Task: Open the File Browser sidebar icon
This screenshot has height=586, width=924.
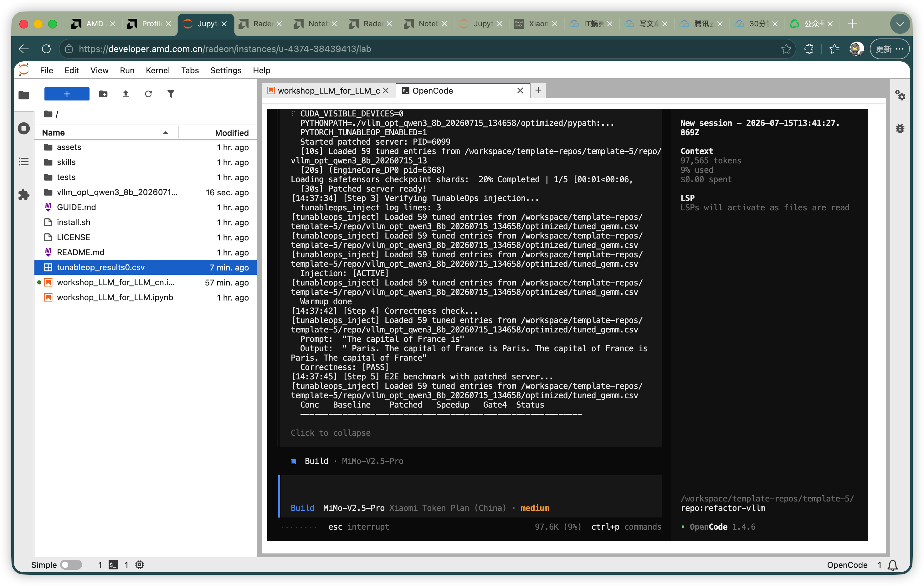Action: [x=24, y=95]
